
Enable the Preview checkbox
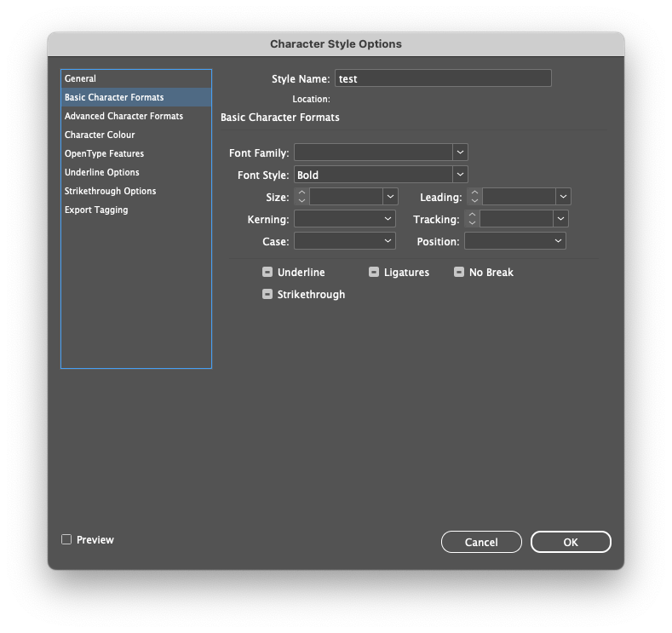click(66, 539)
